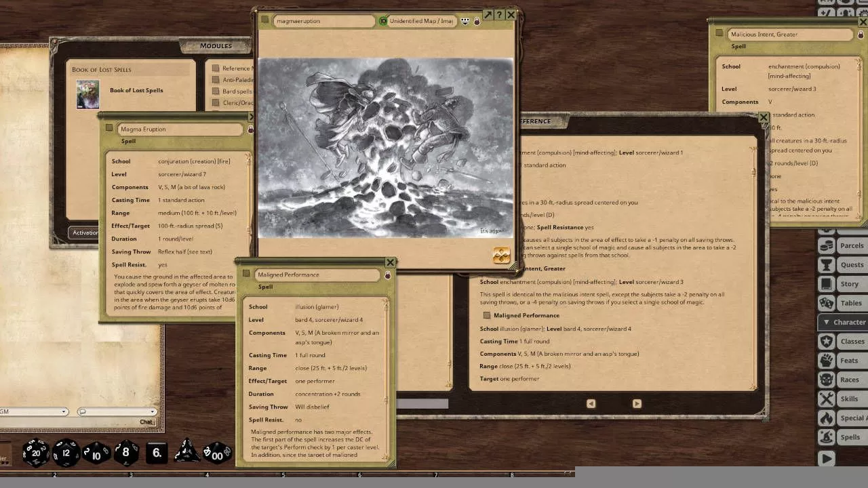Click the share mask icon on image window
The width and height of the screenshot is (868, 488).
coord(465,21)
